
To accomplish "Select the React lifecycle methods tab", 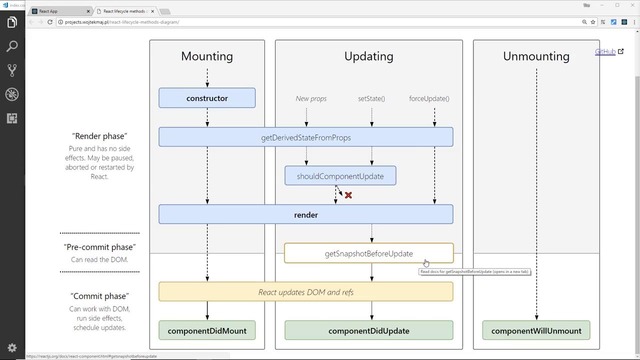I will pyautogui.click(x=126, y=11).
